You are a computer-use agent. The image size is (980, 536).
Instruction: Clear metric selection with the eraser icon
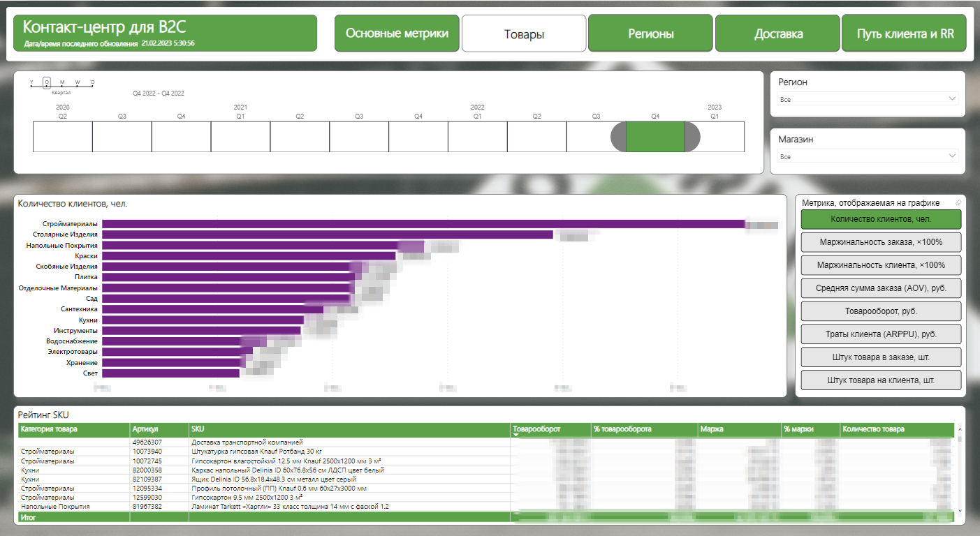958,203
